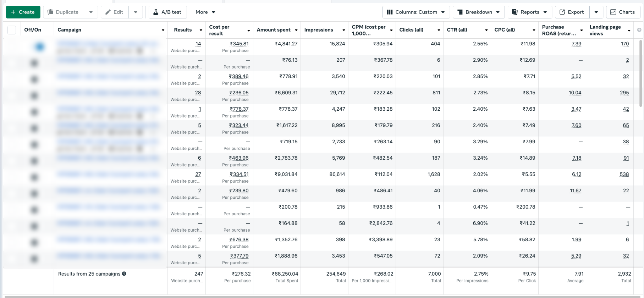
Task: Click the info icon beside Results from 25 campaigns
Action: (124, 274)
